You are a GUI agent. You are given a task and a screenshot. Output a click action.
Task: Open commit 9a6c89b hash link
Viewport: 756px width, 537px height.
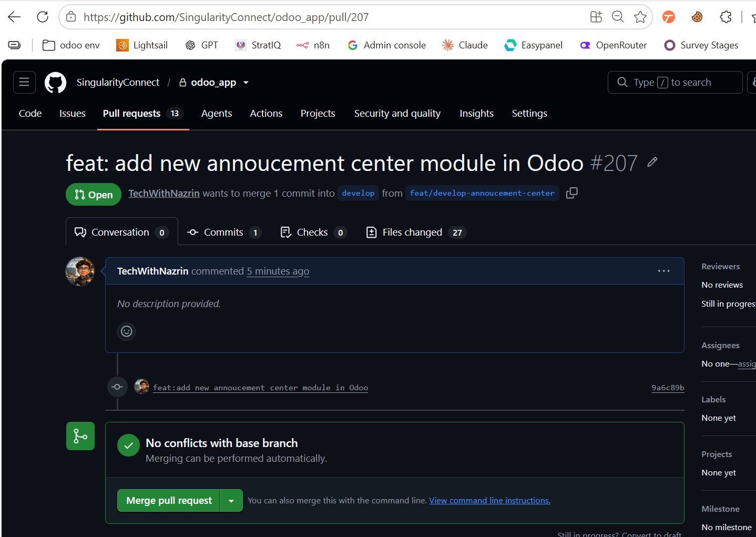(x=668, y=388)
